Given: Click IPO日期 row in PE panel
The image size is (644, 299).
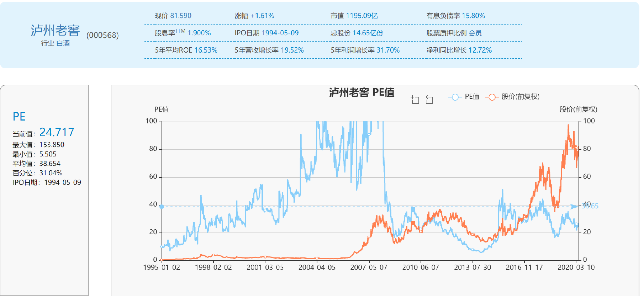Looking at the screenshot, I should [x=47, y=182].
